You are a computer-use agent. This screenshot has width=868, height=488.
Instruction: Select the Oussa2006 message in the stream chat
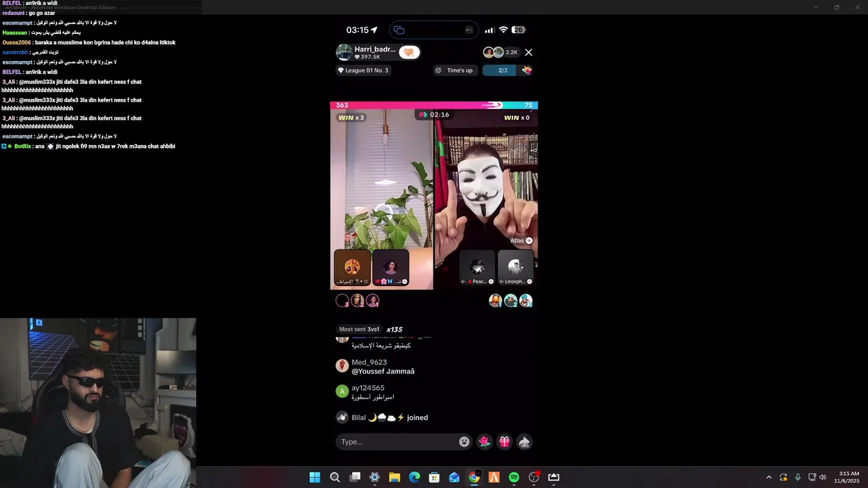[x=89, y=43]
